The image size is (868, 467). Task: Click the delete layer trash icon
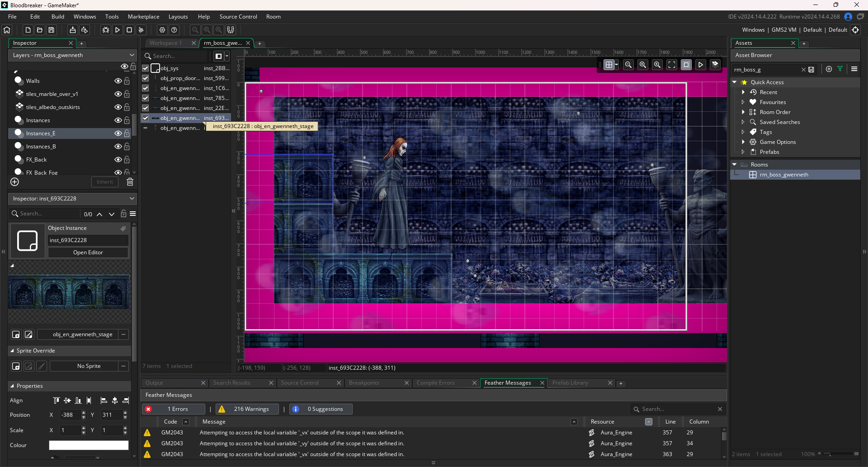130,182
